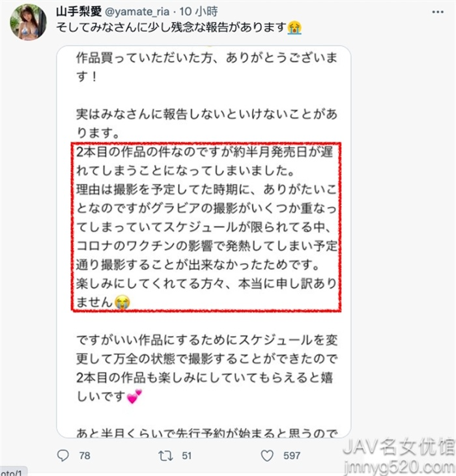The width and height of the screenshot is (456, 476).
Task: Click the tweet text そしてみなさんに少し残念な報告
Action: click(x=171, y=27)
